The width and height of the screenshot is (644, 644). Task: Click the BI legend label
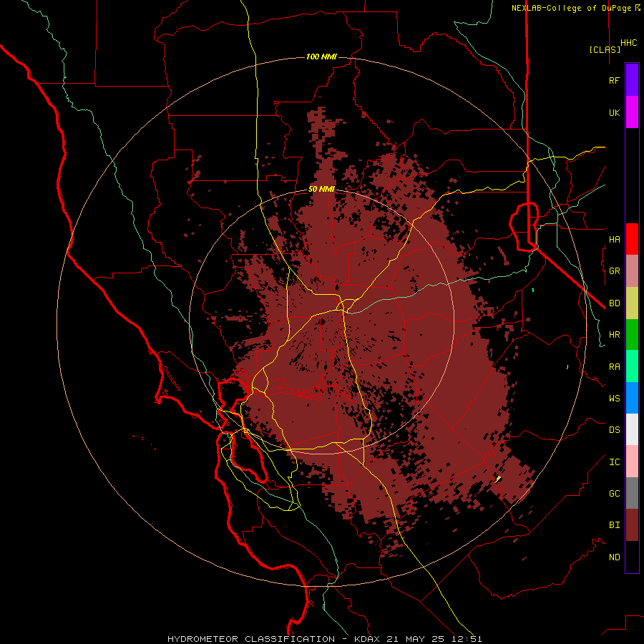coord(614,525)
